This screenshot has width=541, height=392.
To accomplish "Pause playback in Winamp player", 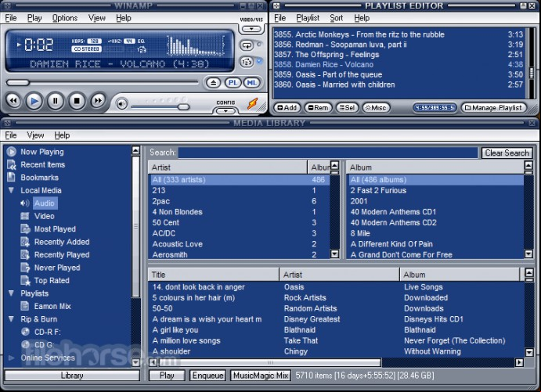I will [x=56, y=101].
